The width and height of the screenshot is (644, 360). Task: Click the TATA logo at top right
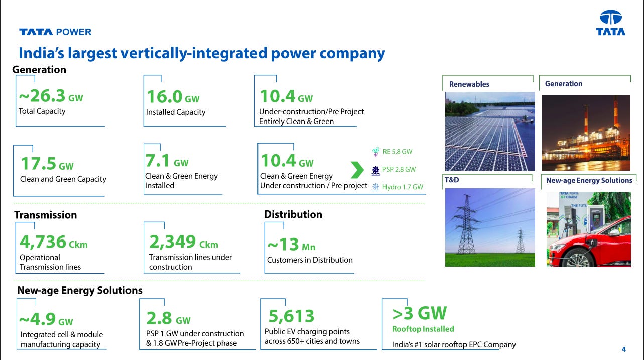click(611, 23)
